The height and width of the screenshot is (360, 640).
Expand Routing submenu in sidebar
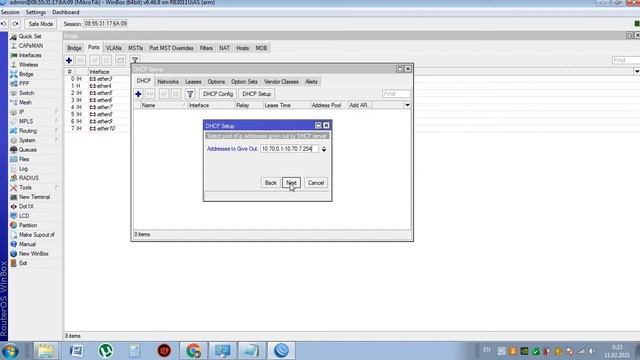click(56, 130)
